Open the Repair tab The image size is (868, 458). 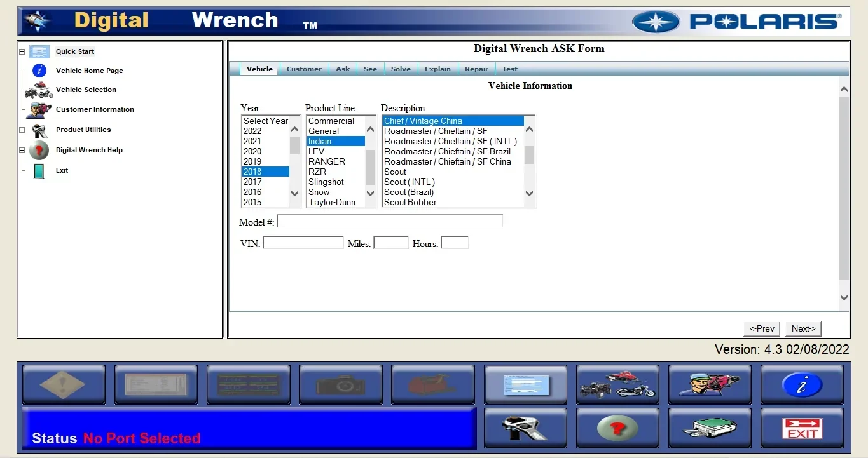[476, 69]
